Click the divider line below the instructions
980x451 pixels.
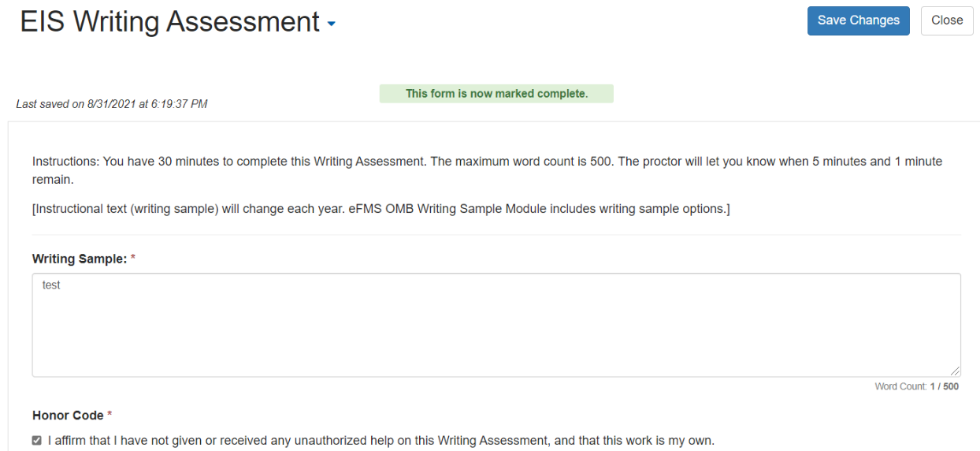tap(496, 235)
